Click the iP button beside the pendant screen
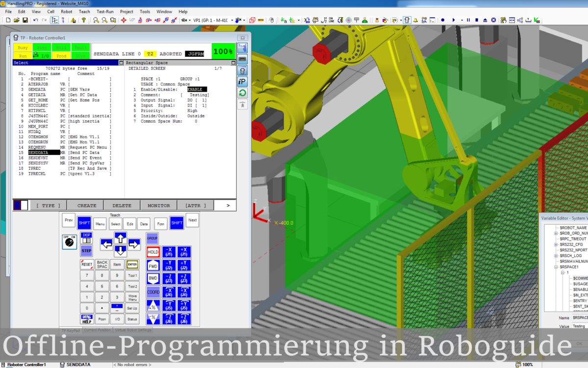 (243, 81)
